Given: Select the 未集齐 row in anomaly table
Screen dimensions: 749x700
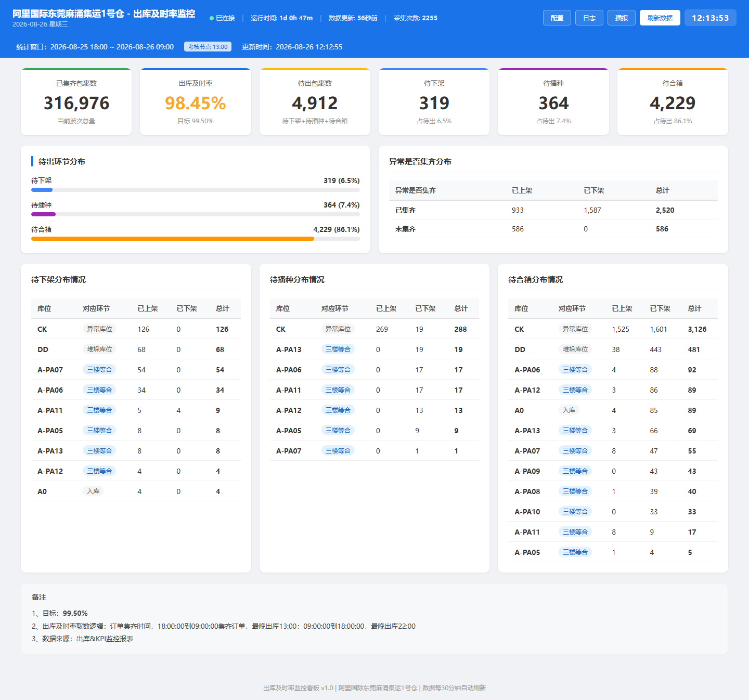Looking at the screenshot, I should [553, 229].
